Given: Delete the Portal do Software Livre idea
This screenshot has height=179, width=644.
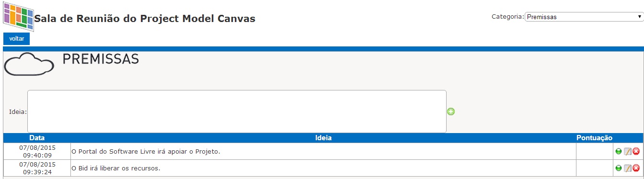Looking at the screenshot, I should (x=636, y=151).
